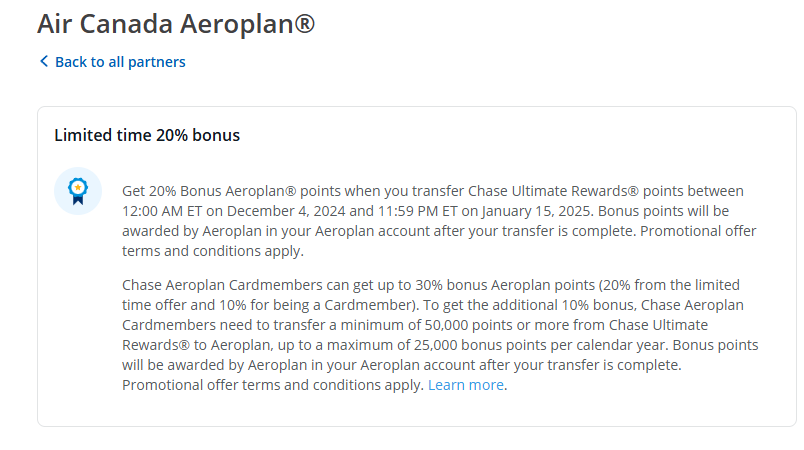Click the ® symbol in the page heading
This screenshot has height=450, width=804.
[x=303, y=22]
